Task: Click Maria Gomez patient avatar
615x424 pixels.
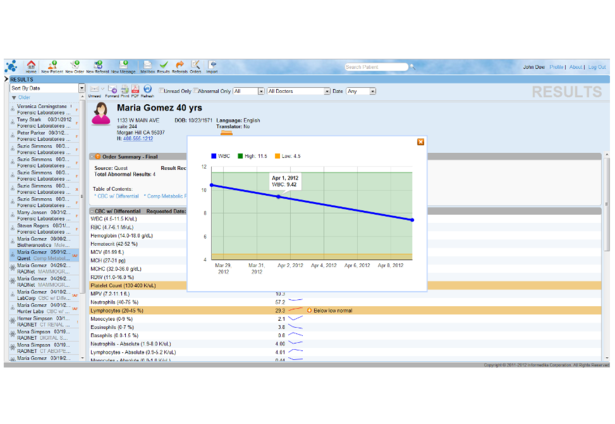Action: (101, 114)
